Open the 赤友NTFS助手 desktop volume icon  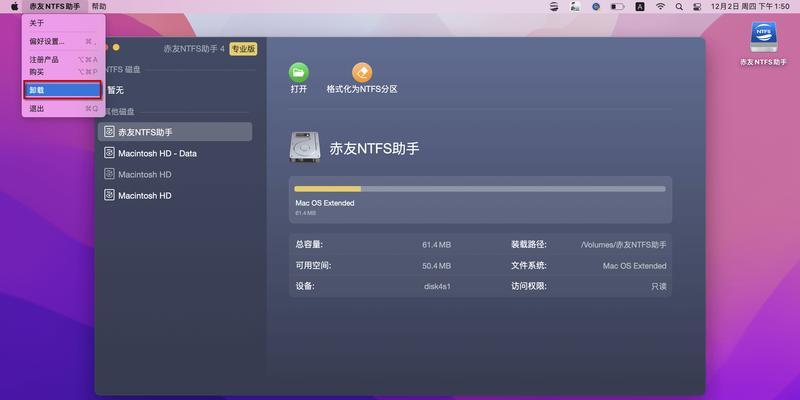click(763, 37)
